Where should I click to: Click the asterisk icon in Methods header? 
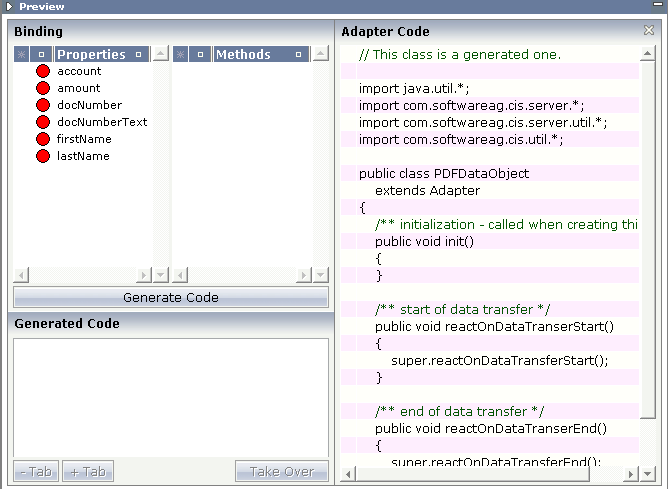pyautogui.click(x=181, y=55)
